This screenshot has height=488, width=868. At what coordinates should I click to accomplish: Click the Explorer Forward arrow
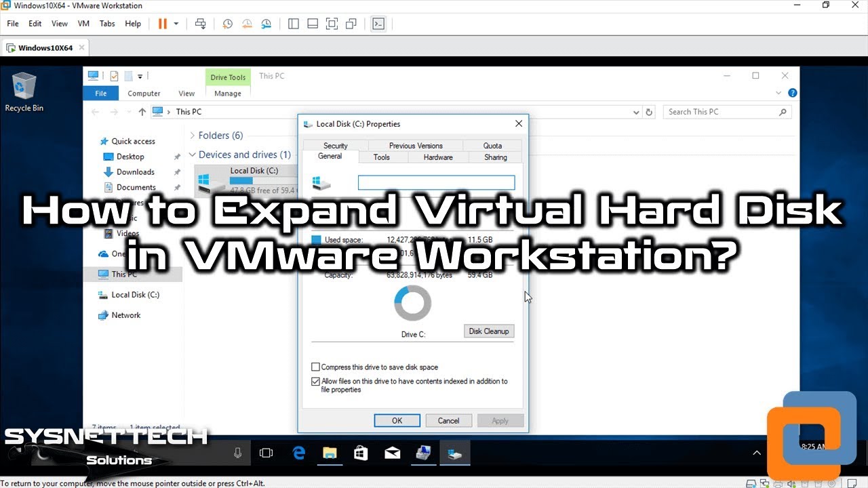click(113, 112)
